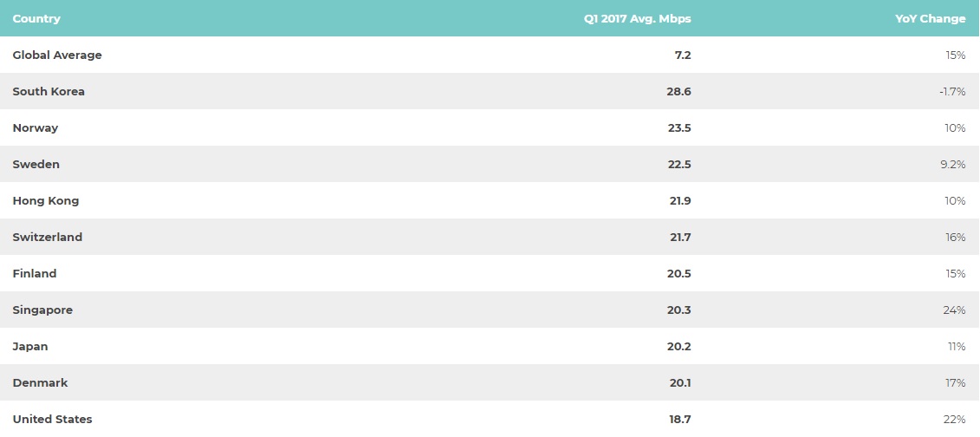980x437 pixels.
Task: Click the Denmark row label
Action: tap(40, 382)
